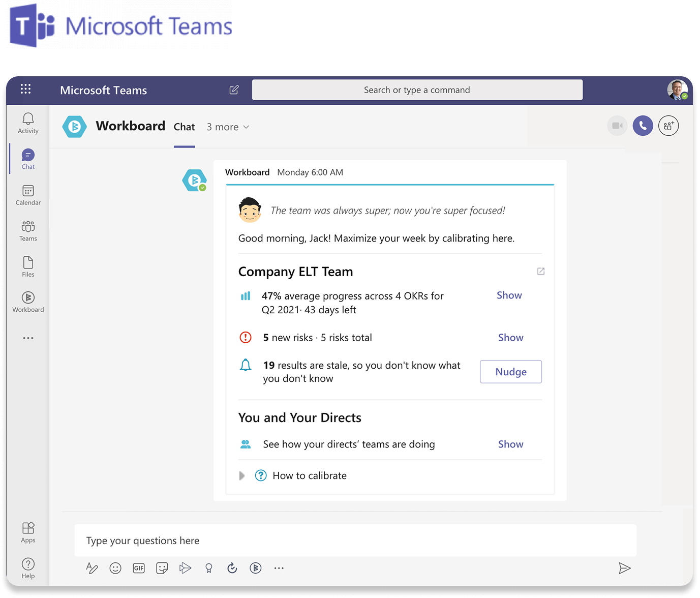Screen dimensions: 700x598
Task: Expand the 3 more tabs dropdown
Action: (228, 127)
